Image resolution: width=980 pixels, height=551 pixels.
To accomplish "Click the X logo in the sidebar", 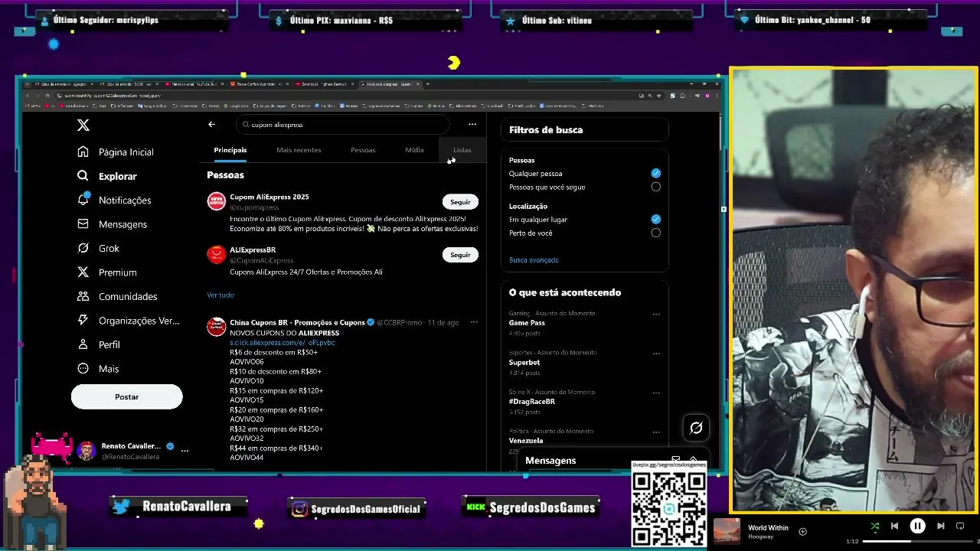I will tap(83, 126).
